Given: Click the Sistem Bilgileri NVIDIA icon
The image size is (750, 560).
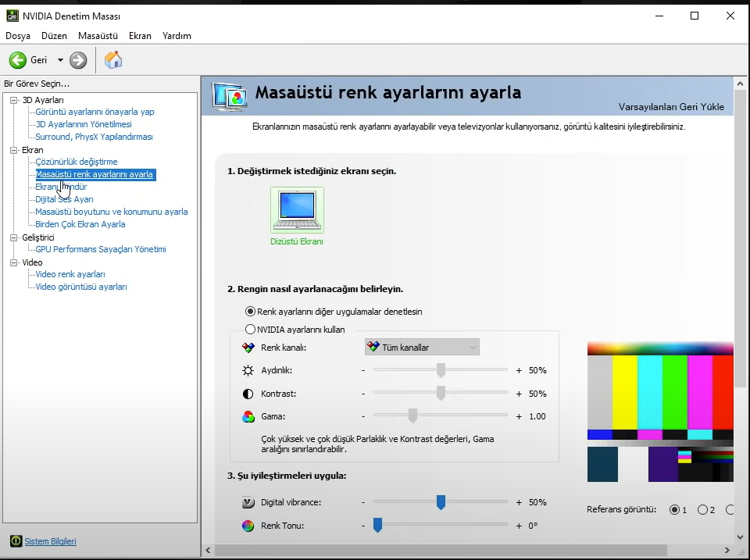Looking at the screenshot, I should pos(16,541).
